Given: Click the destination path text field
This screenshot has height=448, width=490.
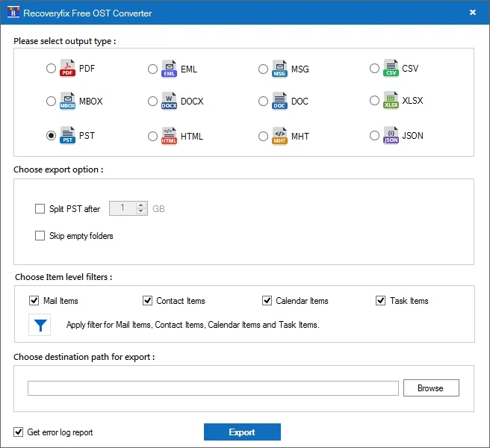Looking at the screenshot, I should click(x=213, y=388).
